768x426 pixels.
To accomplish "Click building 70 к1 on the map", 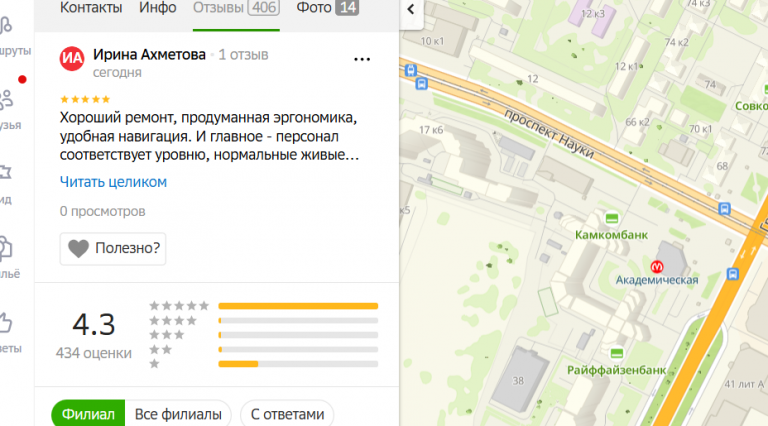I will tap(701, 129).
